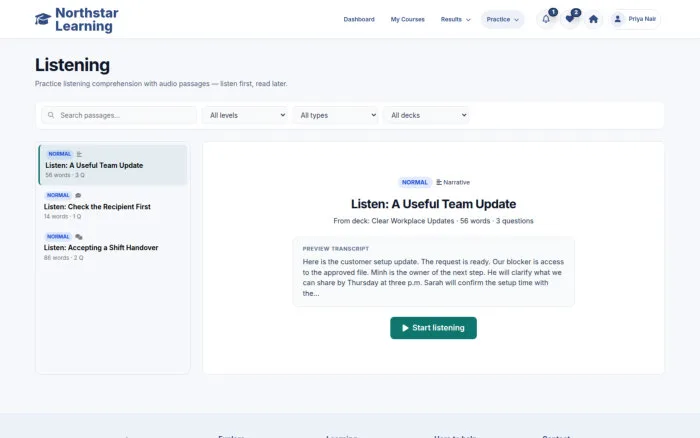Click the Preview Transcript text box
Screen dimensions: 700x438
(433, 272)
